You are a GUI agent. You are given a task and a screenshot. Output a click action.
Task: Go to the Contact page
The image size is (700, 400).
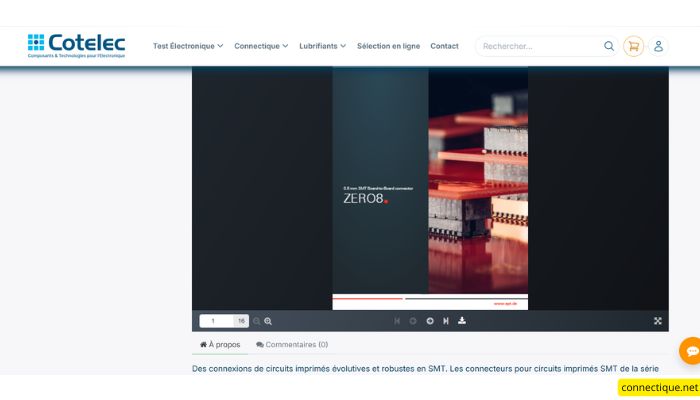(444, 46)
